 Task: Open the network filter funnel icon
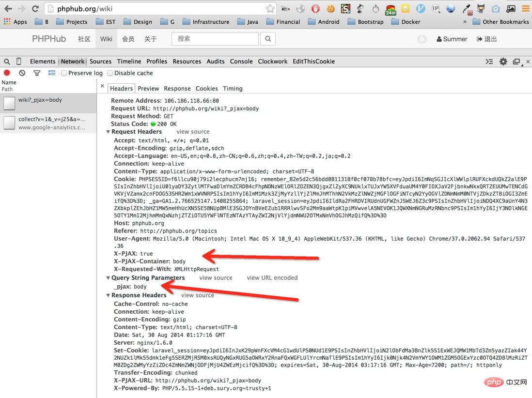(36, 73)
